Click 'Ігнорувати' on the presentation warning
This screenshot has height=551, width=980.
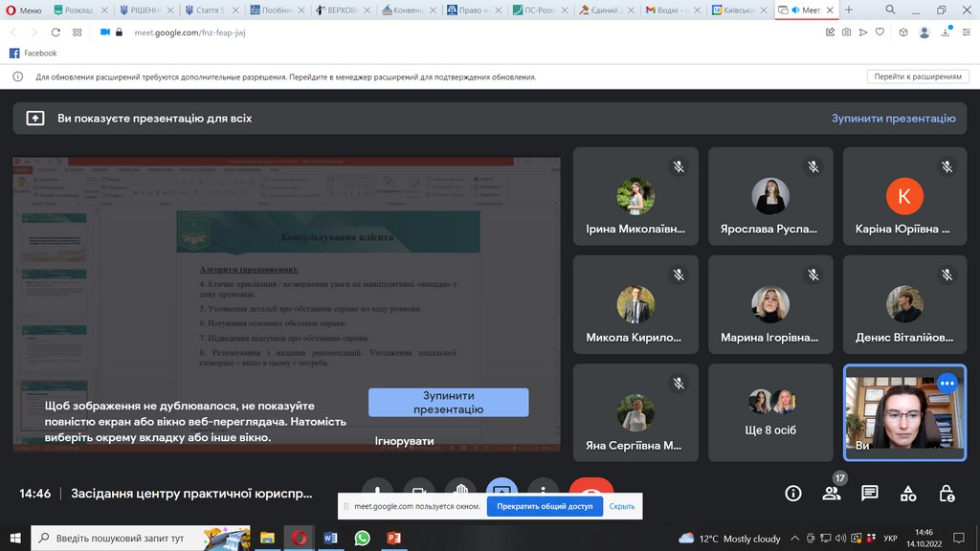404,441
